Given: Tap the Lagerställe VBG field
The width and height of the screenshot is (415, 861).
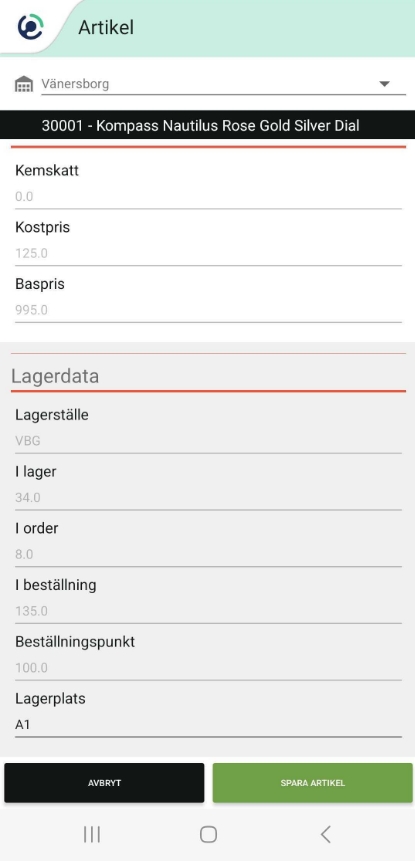Looking at the screenshot, I should [x=208, y=441].
